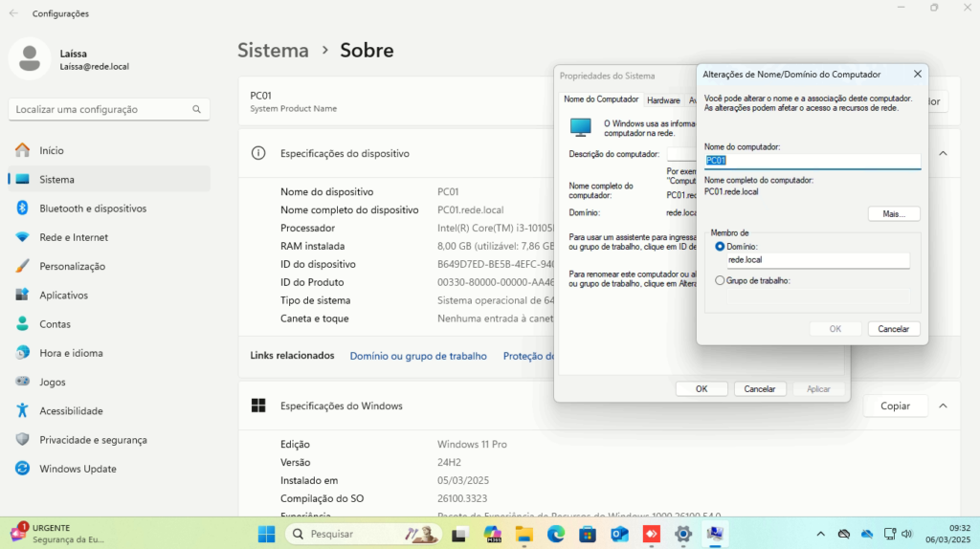This screenshot has width=980, height=549.
Task: Launch Microsoft 365 Copilot from taskbar
Action: pyautogui.click(x=493, y=534)
